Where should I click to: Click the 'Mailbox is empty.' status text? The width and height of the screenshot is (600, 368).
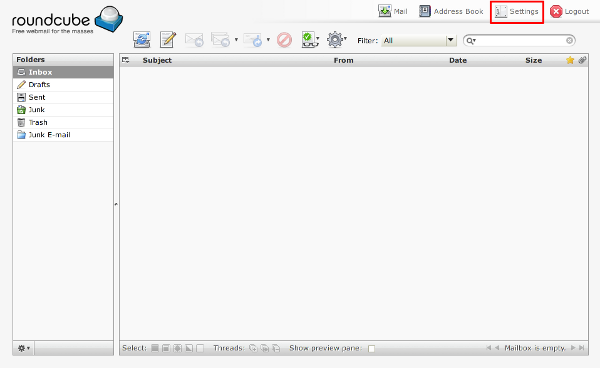pyautogui.click(x=535, y=348)
